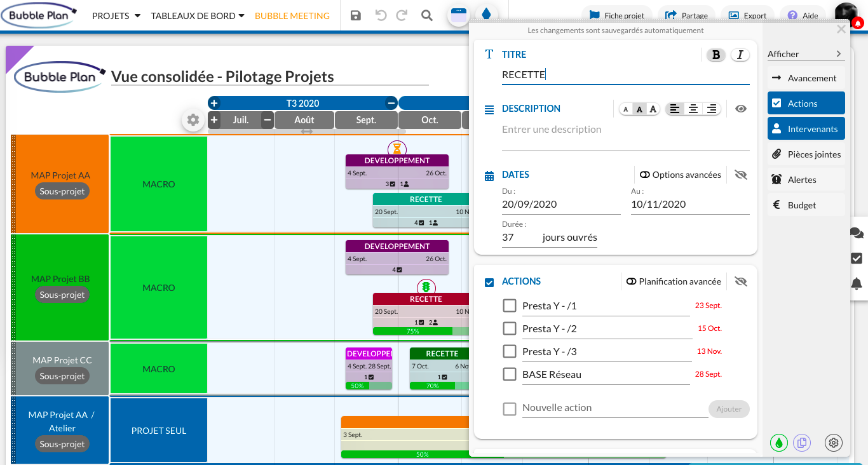Open the Fiche projet button
The image size is (868, 465).
(617, 15)
